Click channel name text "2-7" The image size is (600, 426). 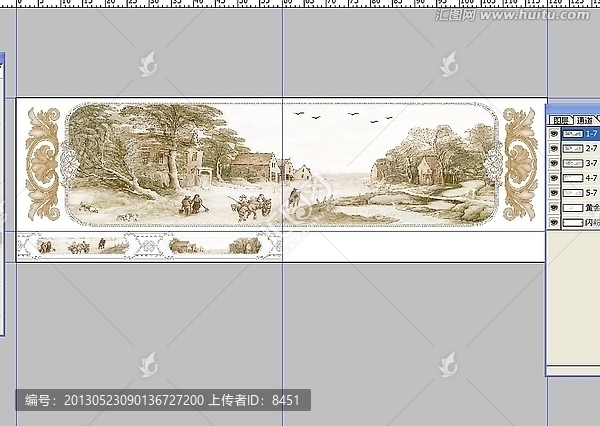(591, 149)
